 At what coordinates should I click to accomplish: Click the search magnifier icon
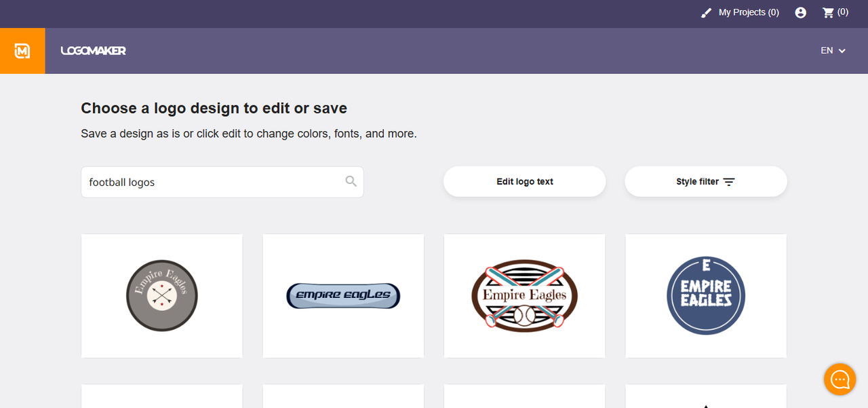point(351,181)
